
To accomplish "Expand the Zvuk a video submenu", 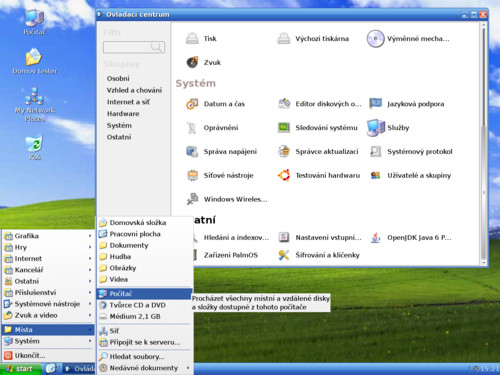I will [48, 315].
